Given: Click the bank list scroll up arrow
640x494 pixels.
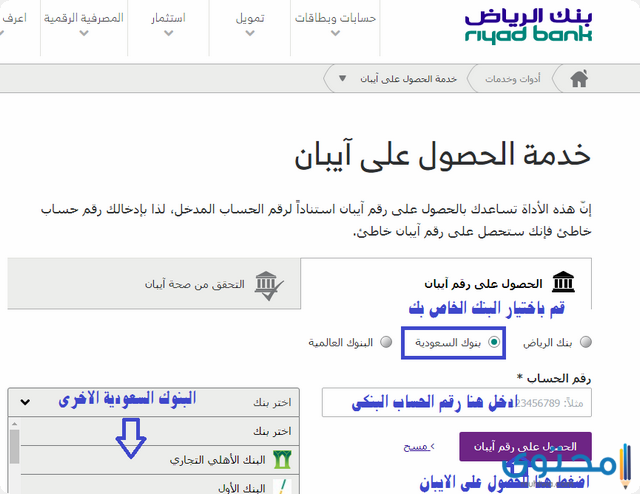Looking at the screenshot, I should [x=14, y=424].
